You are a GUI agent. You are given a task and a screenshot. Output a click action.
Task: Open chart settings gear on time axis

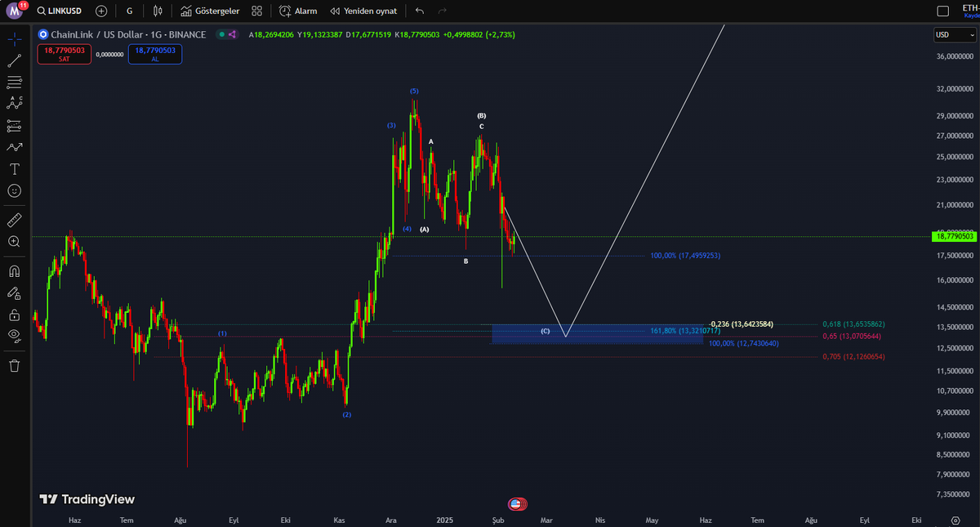(955, 520)
